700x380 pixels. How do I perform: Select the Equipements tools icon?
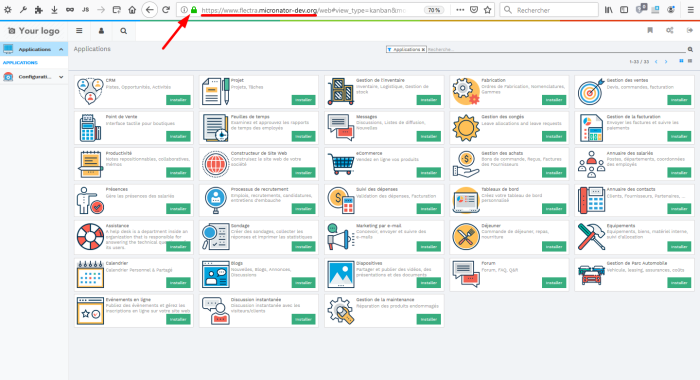(x=591, y=237)
